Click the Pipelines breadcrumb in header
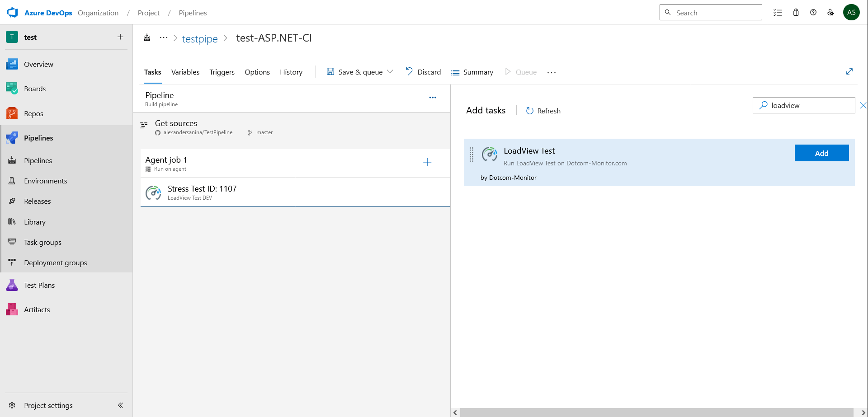The height and width of the screenshot is (417, 868). [193, 13]
